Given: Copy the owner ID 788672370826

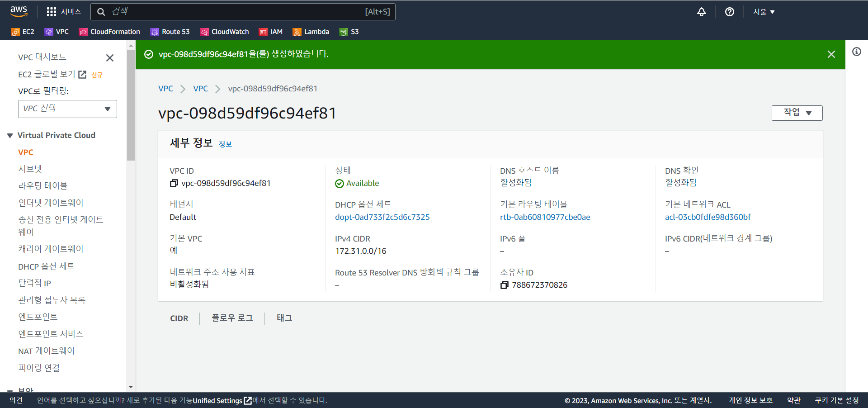Looking at the screenshot, I should [x=505, y=285].
